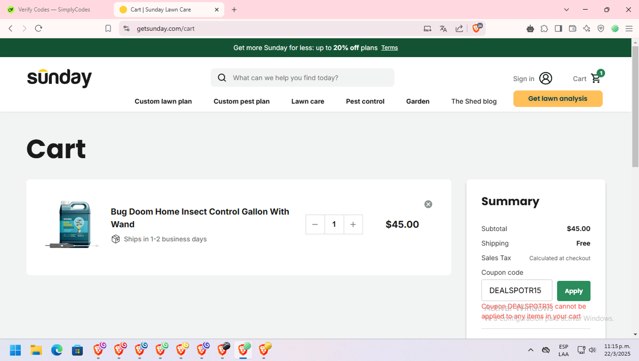Open The Shed blog

pyautogui.click(x=474, y=101)
